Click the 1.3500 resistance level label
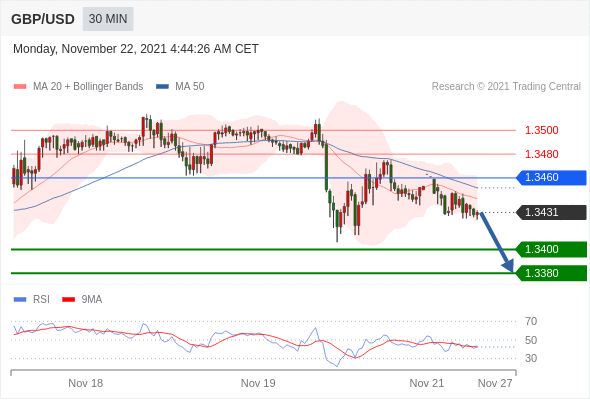The image size is (590, 400). [541, 131]
